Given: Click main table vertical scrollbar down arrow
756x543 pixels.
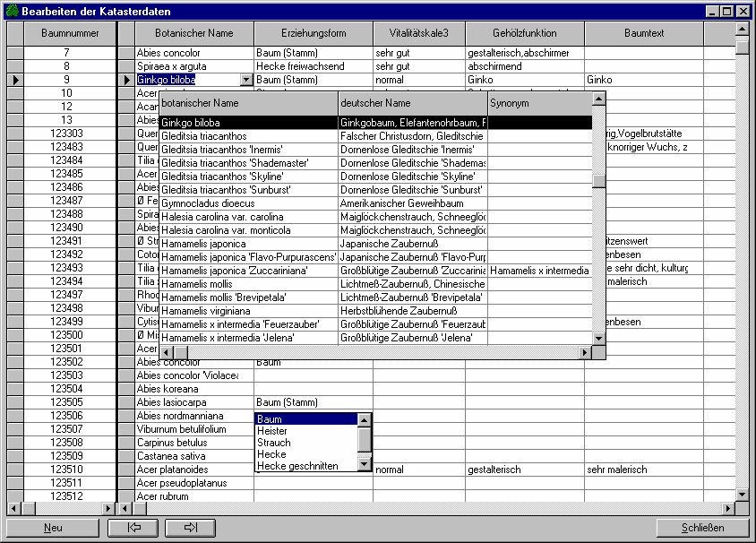Looking at the screenshot, I should pyautogui.click(x=743, y=494).
